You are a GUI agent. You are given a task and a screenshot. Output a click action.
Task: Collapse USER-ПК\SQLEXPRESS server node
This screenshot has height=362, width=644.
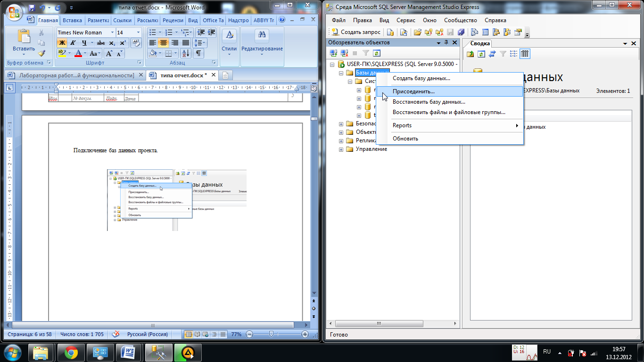331,64
